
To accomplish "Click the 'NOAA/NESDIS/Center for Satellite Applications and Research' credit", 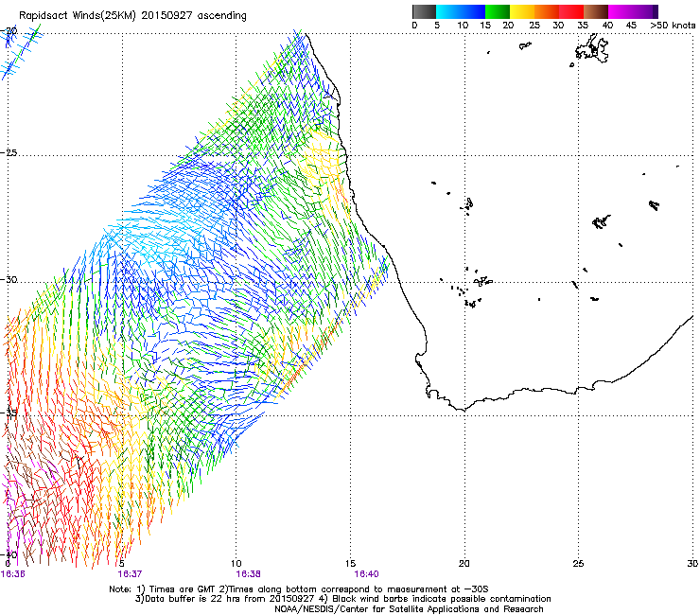I will pos(409,609).
